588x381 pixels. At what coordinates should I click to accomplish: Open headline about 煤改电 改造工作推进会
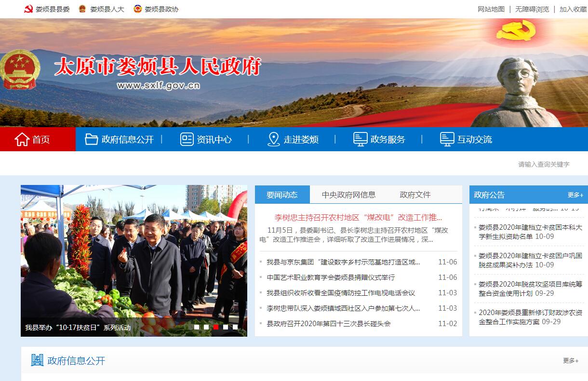point(358,217)
